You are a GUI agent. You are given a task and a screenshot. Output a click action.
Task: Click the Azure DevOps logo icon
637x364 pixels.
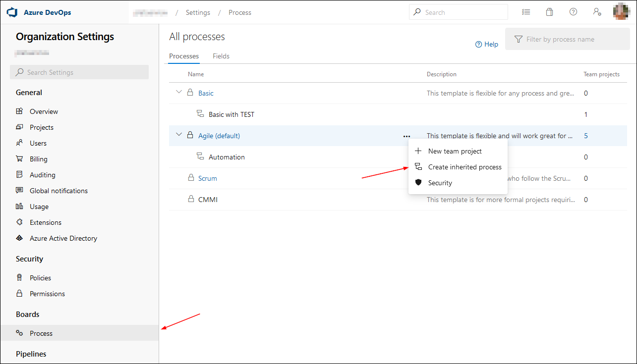[x=12, y=12]
